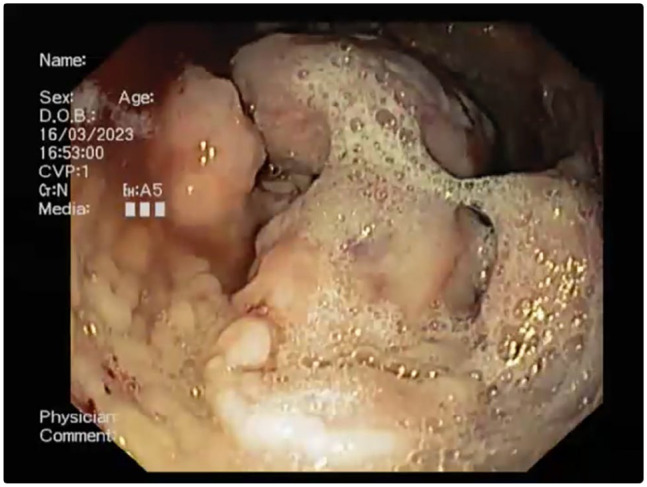
Task: Click the timestamp 16:53:00
Action: (72, 154)
